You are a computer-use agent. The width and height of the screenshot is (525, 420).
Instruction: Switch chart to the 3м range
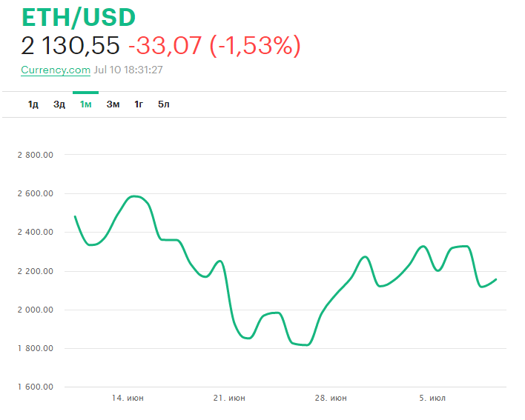click(113, 104)
